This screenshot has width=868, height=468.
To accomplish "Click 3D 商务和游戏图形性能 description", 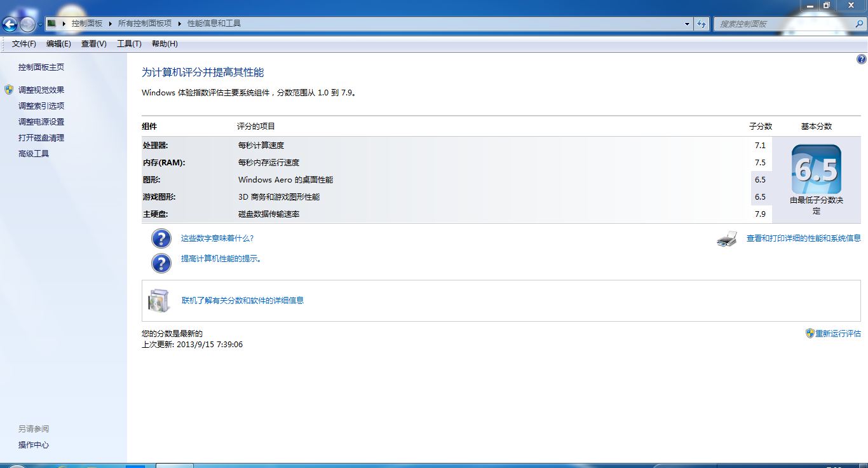I will (279, 197).
